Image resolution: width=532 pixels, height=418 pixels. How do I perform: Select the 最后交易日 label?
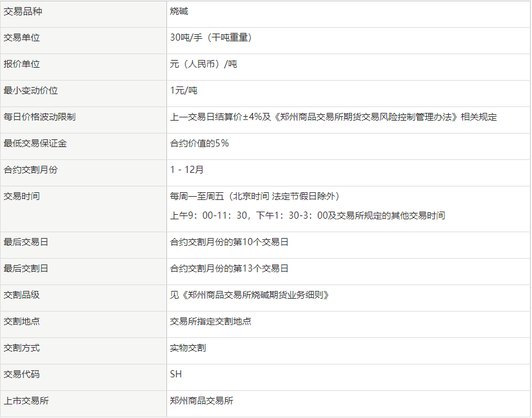pos(26,243)
